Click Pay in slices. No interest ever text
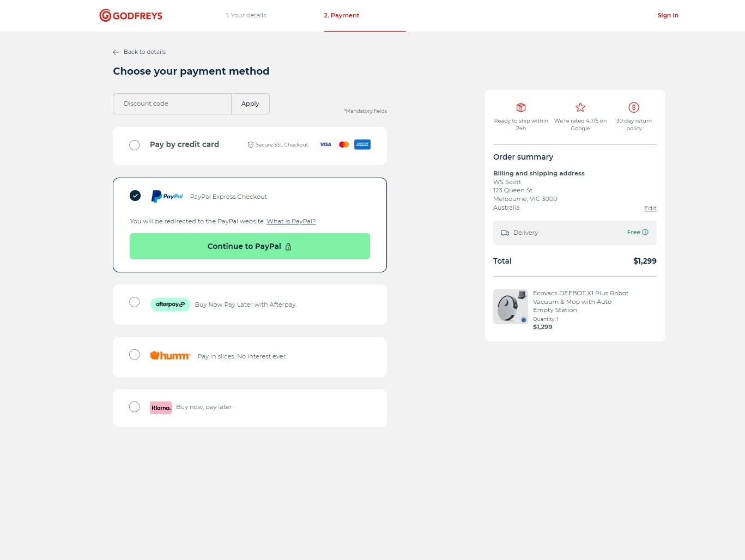The image size is (745, 560). [242, 356]
